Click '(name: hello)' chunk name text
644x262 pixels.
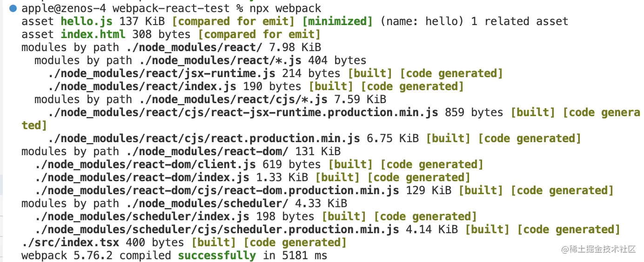click(x=422, y=21)
